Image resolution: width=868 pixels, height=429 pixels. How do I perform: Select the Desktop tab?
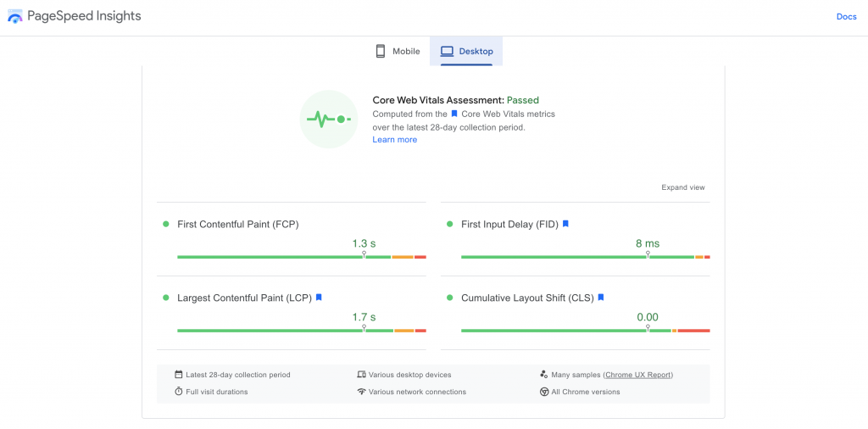coord(466,52)
